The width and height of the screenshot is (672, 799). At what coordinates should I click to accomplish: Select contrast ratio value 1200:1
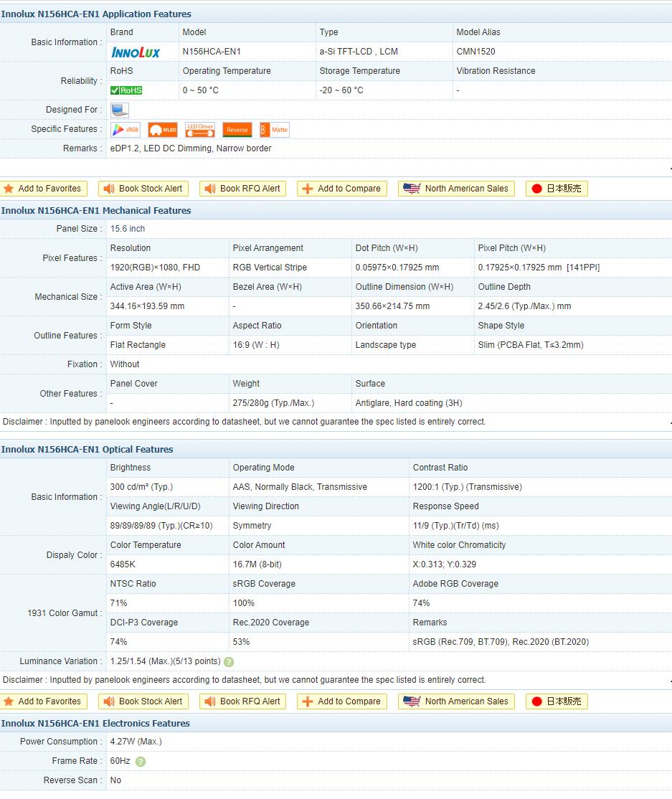[x=468, y=487]
